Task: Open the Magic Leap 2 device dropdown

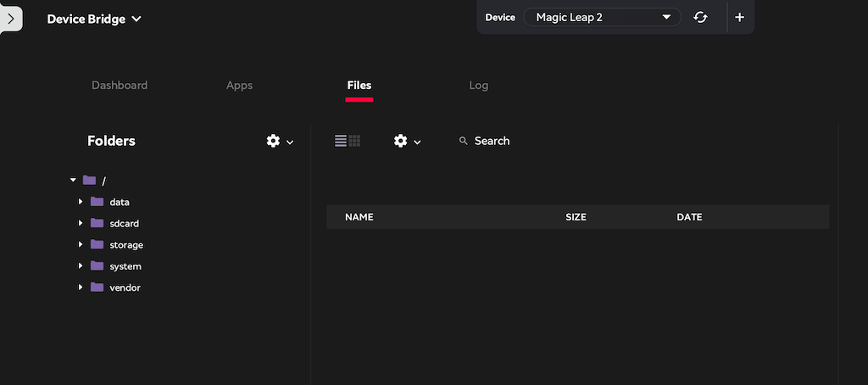Action: 603,17
